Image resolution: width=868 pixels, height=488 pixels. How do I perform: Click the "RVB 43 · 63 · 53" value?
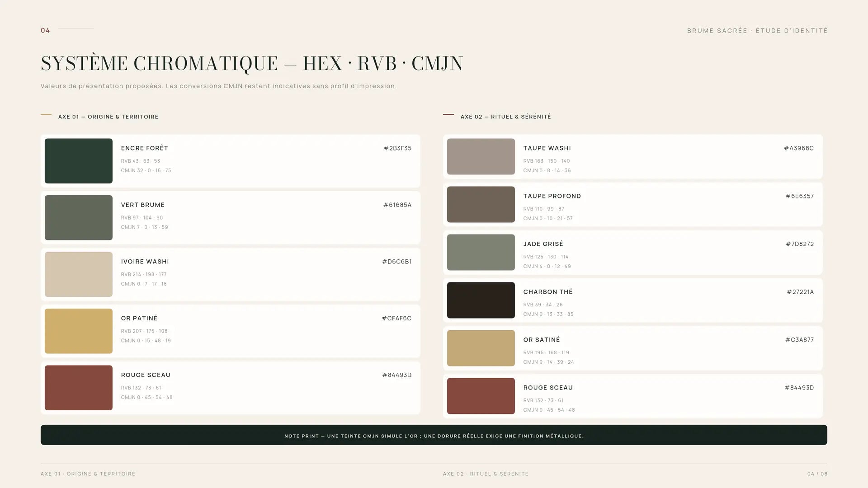pyautogui.click(x=141, y=161)
